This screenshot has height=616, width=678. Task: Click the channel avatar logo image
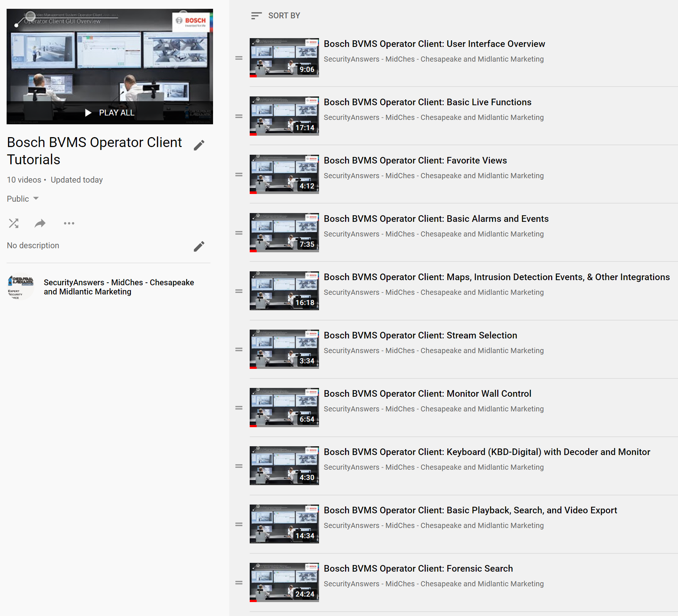tap(19, 287)
